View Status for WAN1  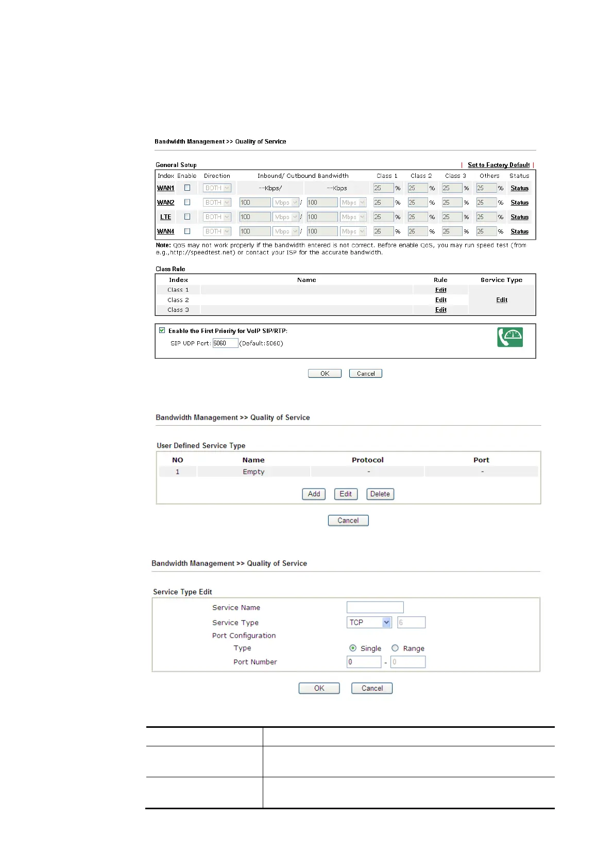519,188
